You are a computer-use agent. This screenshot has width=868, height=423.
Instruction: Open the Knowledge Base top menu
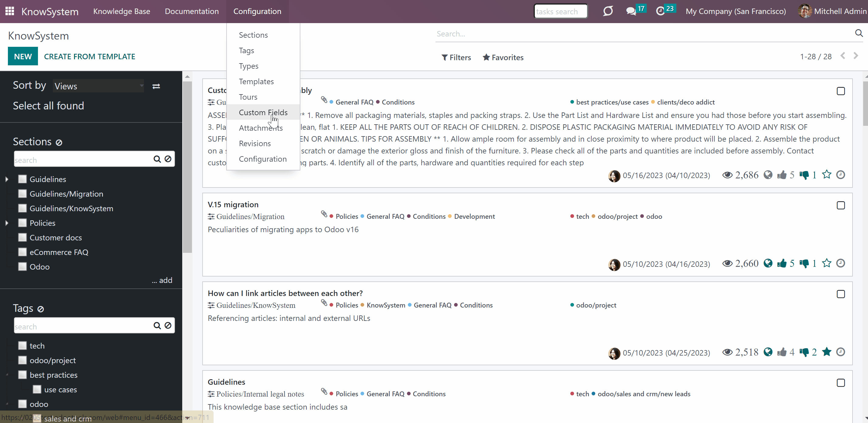[122, 11]
